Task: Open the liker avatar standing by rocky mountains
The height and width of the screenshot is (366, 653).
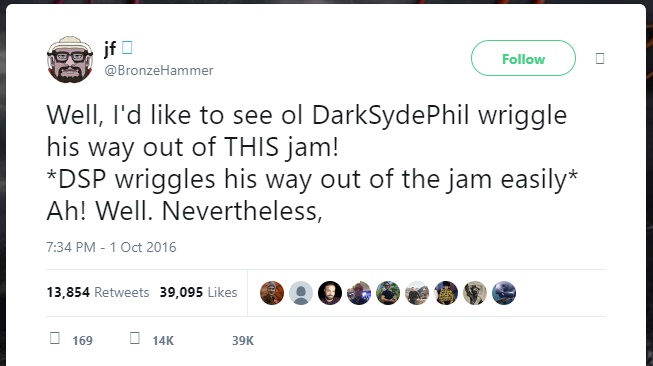Action: tap(417, 293)
